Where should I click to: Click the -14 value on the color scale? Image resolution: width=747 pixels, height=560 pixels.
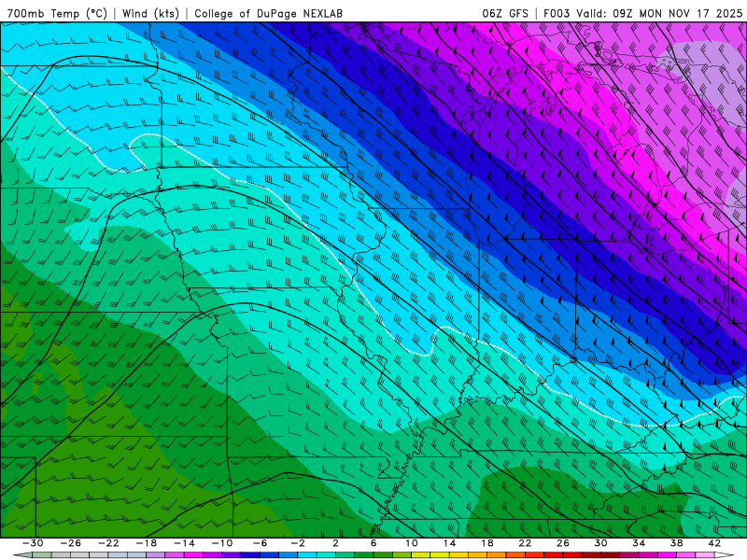[184, 543]
